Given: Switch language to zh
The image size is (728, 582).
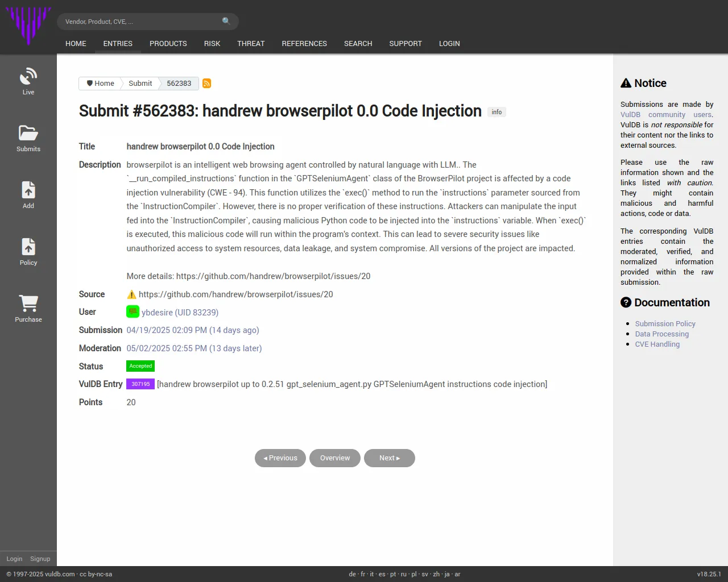Looking at the screenshot, I should [436, 574].
